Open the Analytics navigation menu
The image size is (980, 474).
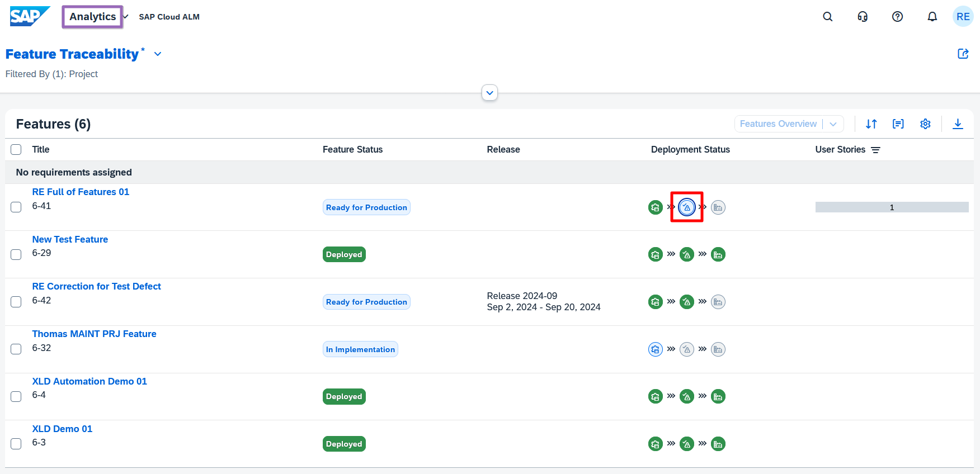pyautogui.click(x=93, y=17)
